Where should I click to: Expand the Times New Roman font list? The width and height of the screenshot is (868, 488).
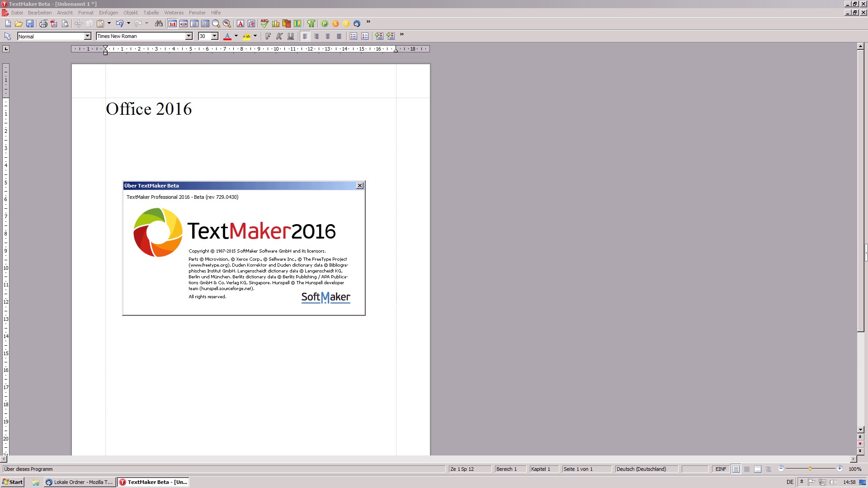pyautogui.click(x=189, y=36)
